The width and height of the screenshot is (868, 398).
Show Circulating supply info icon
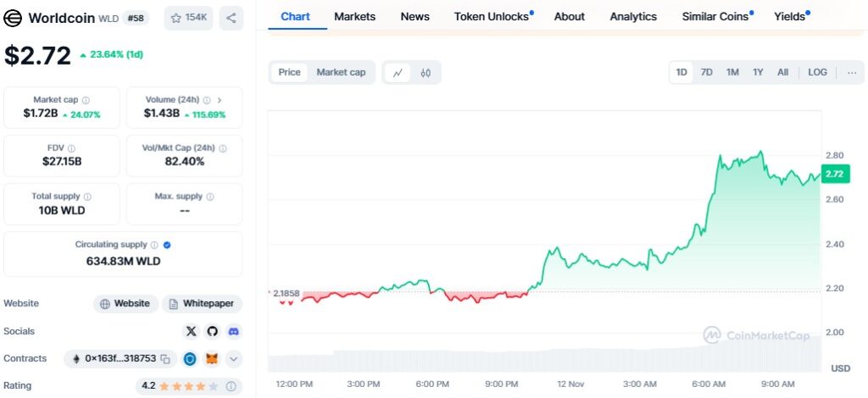154,245
